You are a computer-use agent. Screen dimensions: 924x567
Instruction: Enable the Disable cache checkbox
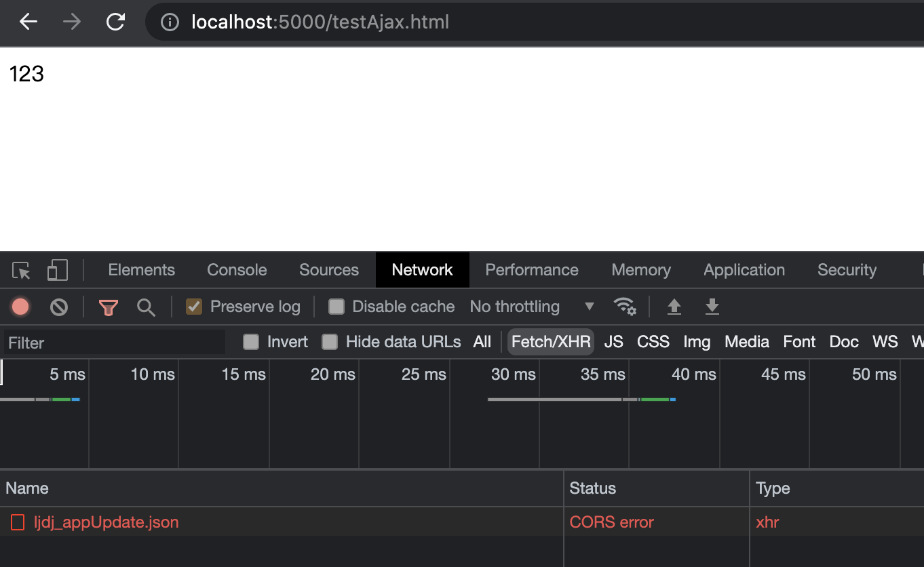coord(336,307)
